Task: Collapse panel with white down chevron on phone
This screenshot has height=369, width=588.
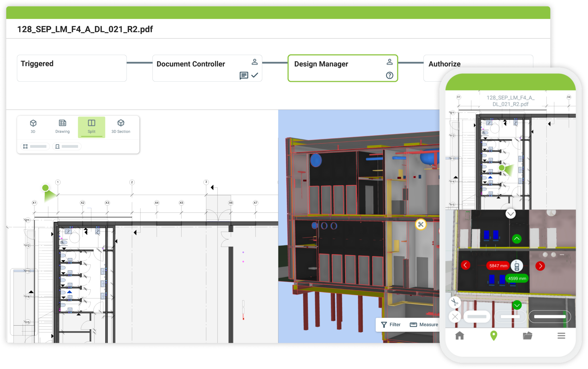Action: [x=510, y=213]
